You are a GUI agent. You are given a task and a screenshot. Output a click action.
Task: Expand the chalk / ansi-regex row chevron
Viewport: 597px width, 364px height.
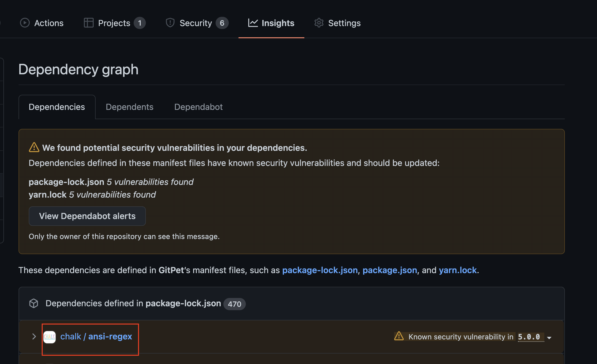pyautogui.click(x=34, y=336)
